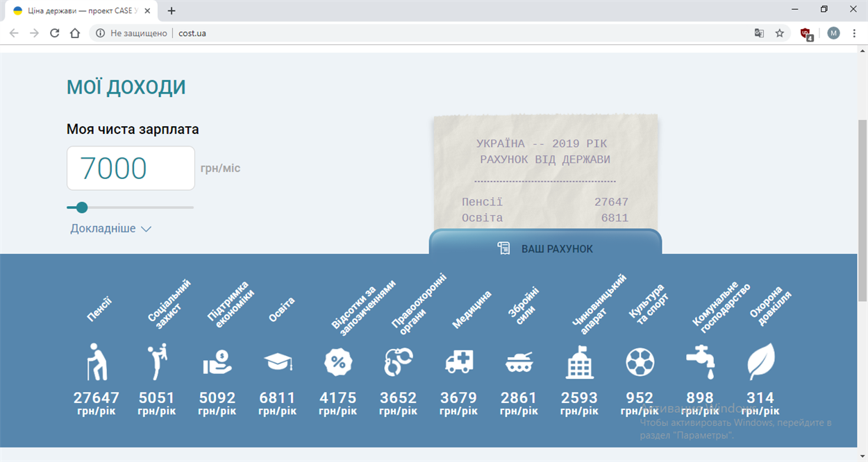
Task: Select the Armed Forces tank icon
Action: pos(519,361)
